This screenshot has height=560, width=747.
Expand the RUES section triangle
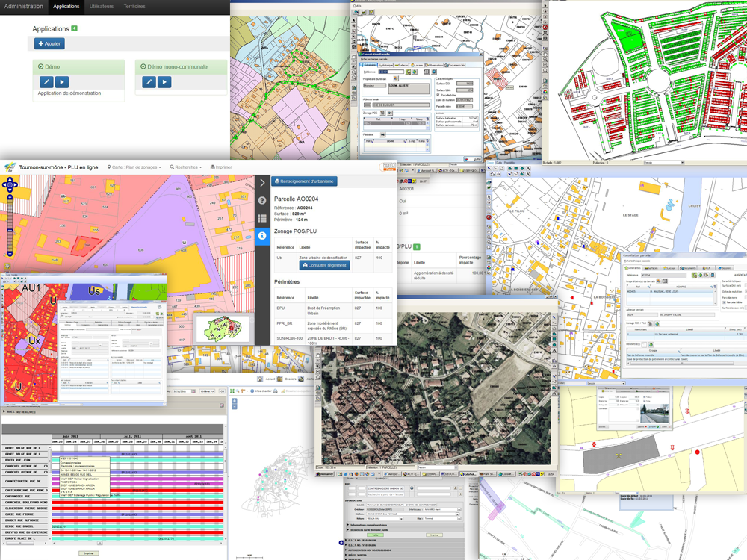point(4,411)
